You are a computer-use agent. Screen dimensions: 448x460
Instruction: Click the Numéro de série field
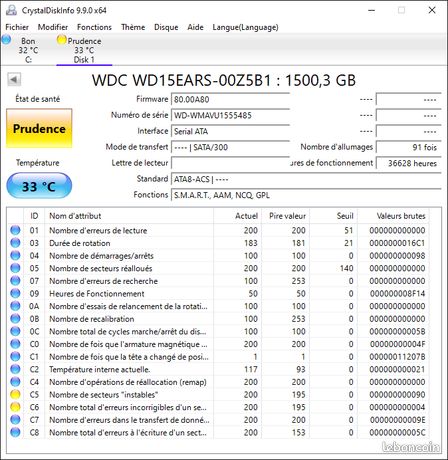230,115
